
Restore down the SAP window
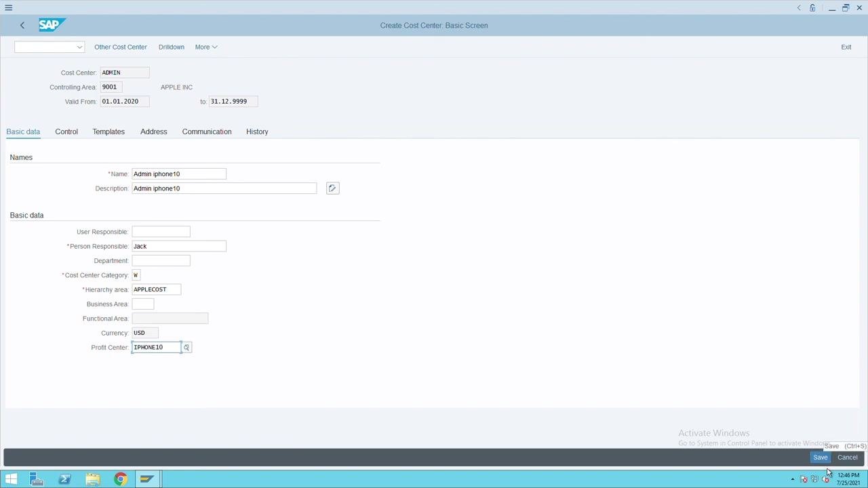point(846,8)
